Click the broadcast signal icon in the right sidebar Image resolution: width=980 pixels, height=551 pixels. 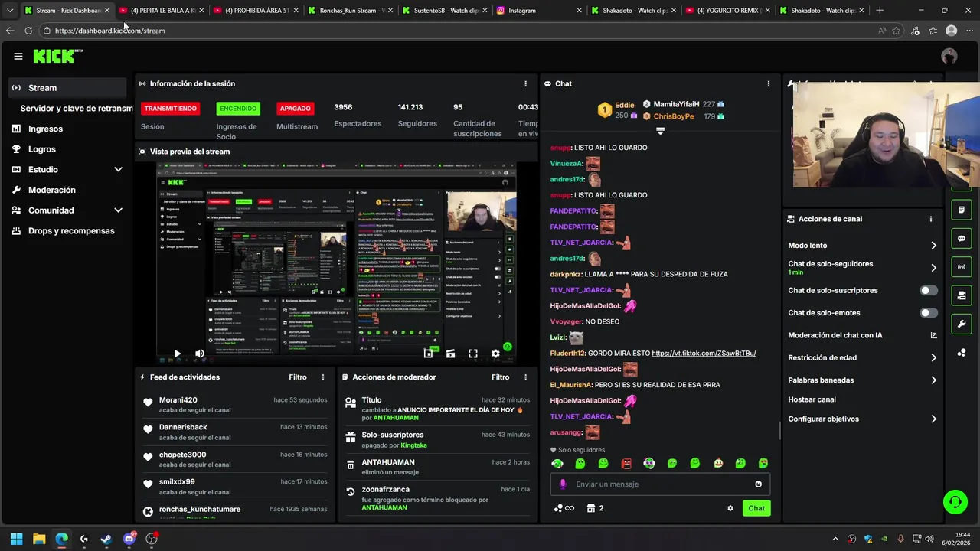click(x=962, y=266)
